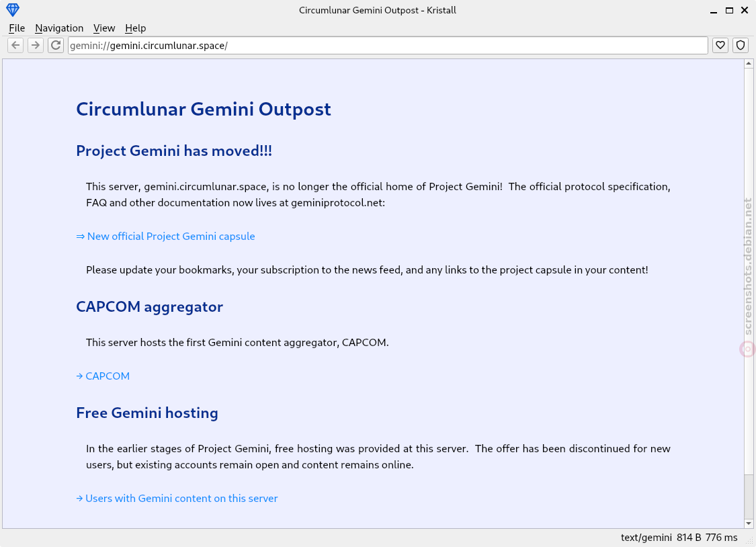756x547 pixels.
Task: Open the Help menu
Action: pos(136,28)
